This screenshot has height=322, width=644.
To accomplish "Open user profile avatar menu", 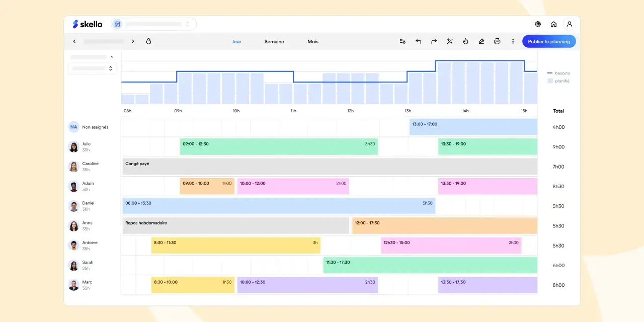I will (x=569, y=24).
